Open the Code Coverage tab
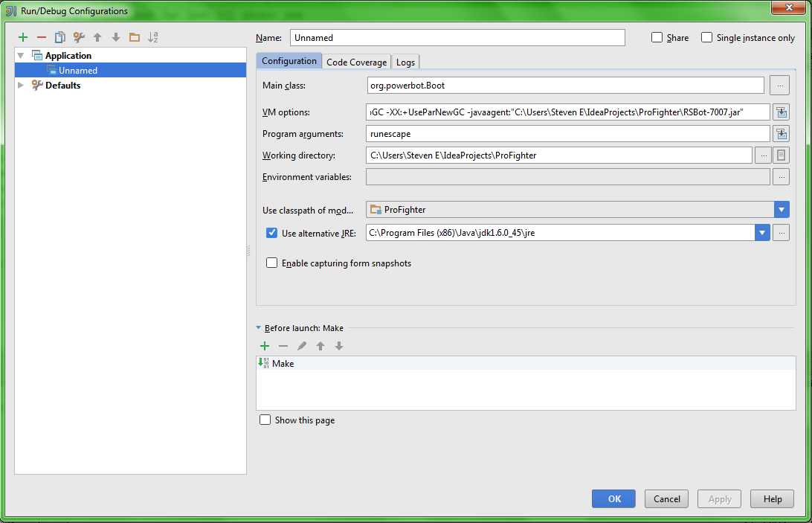This screenshot has height=523, width=812. 356,62
